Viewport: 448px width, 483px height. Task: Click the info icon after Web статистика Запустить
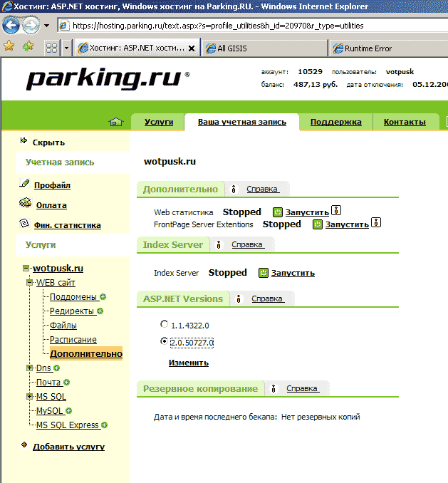pyautogui.click(x=336, y=210)
